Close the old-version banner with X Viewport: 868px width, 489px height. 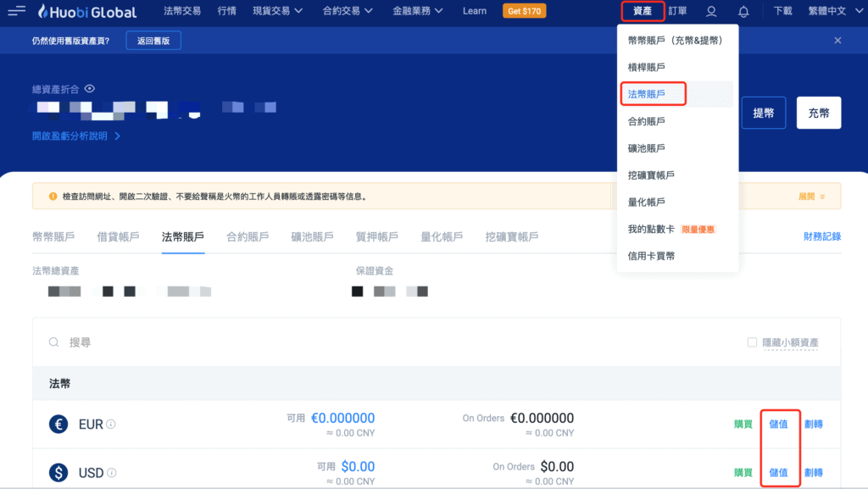coord(837,41)
